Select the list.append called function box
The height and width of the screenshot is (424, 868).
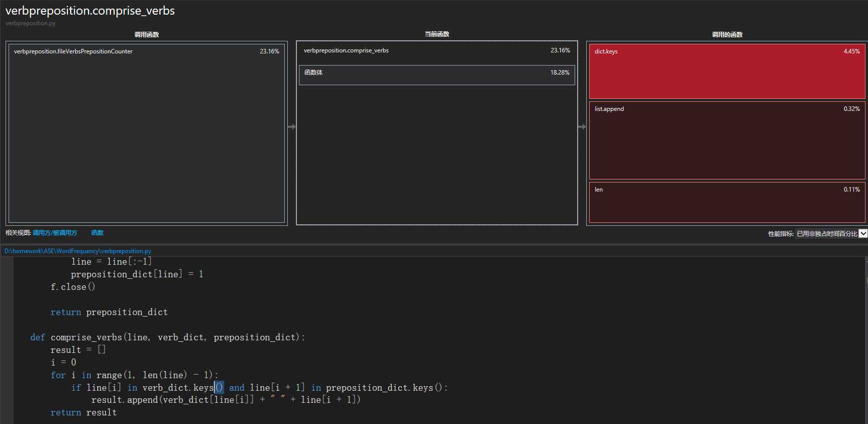click(727, 140)
